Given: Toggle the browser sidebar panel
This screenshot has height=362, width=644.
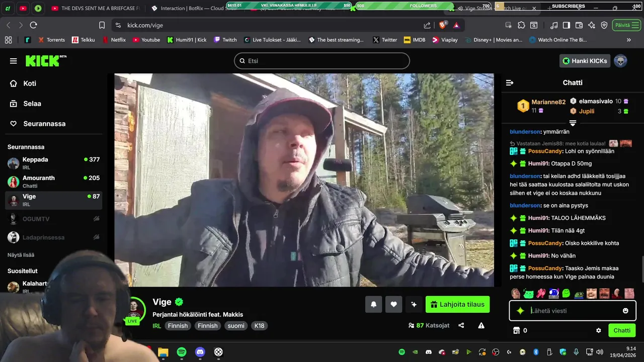Looking at the screenshot, I should coord(566,25).
